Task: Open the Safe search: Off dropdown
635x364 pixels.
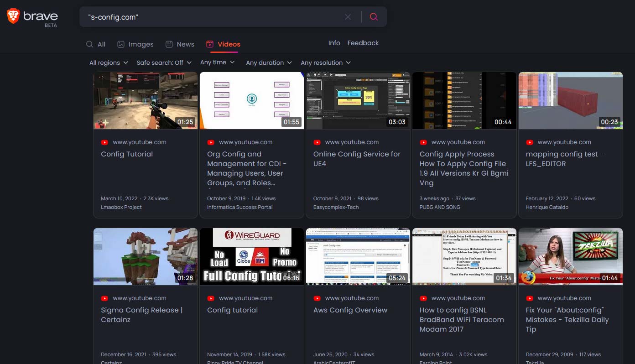Action: pos(164,62)
